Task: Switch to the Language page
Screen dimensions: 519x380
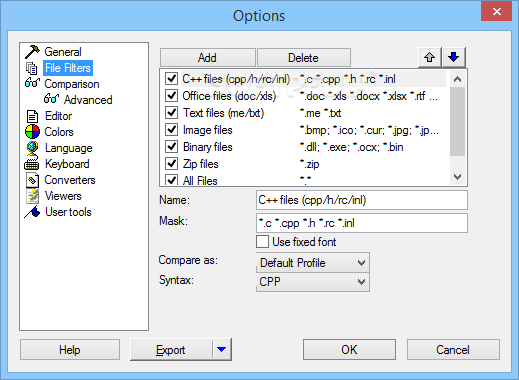Action: 69,148
